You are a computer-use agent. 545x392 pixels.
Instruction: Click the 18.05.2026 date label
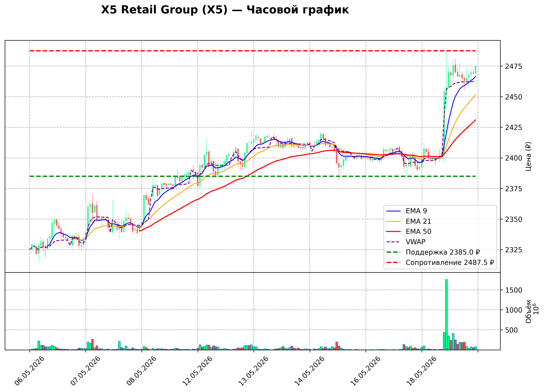pyautogui.click(x=422, y=371)
